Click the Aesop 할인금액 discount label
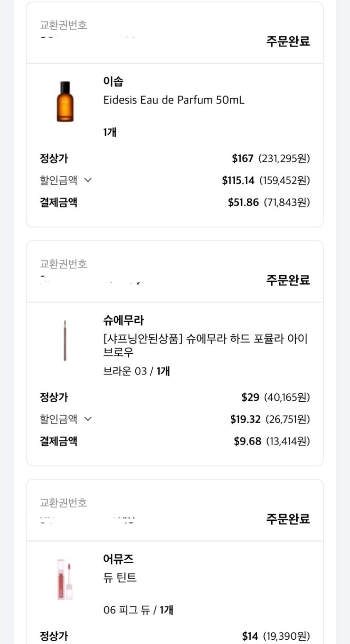 [x=58, y=180]
